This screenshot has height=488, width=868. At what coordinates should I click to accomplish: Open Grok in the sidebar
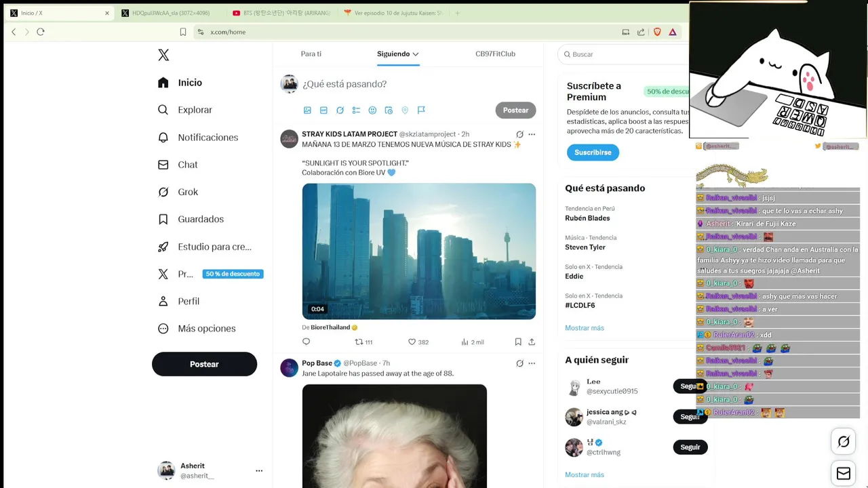click(x=178, y=192)
